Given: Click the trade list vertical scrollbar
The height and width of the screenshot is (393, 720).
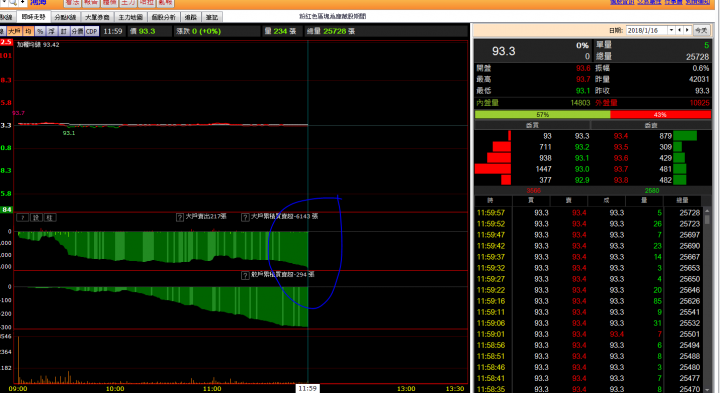Looking at the screenshot, I should click(707, 298).
